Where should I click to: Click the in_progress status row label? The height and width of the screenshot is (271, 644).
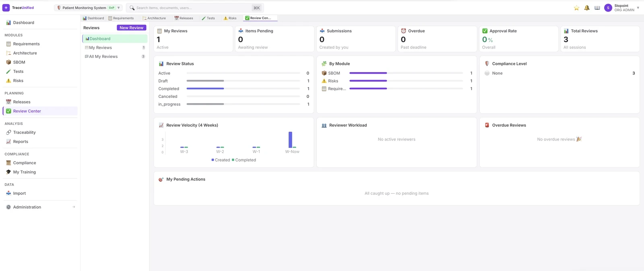coord(169,104)
